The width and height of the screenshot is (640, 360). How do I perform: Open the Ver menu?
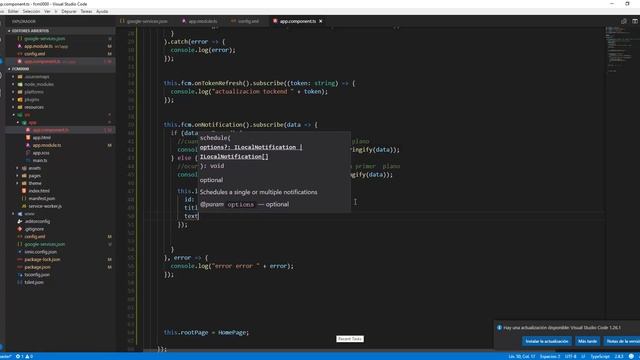47,11
